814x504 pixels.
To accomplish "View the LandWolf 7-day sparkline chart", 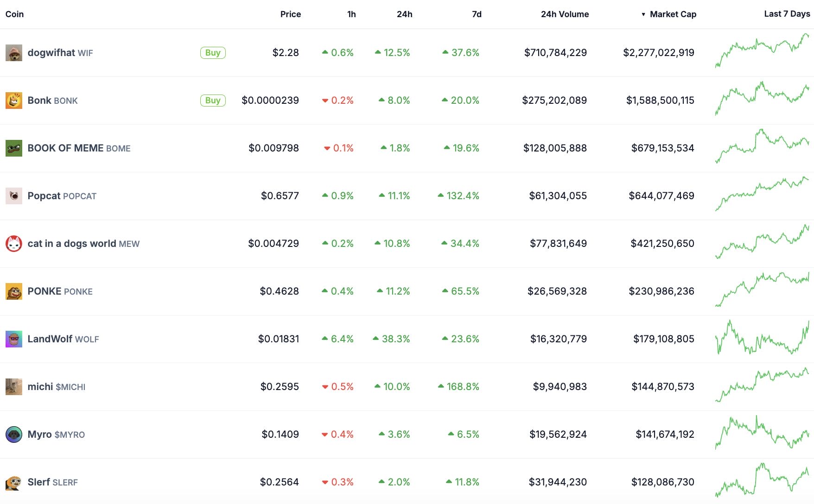I will pyautogui.click(x=762, y=338).
